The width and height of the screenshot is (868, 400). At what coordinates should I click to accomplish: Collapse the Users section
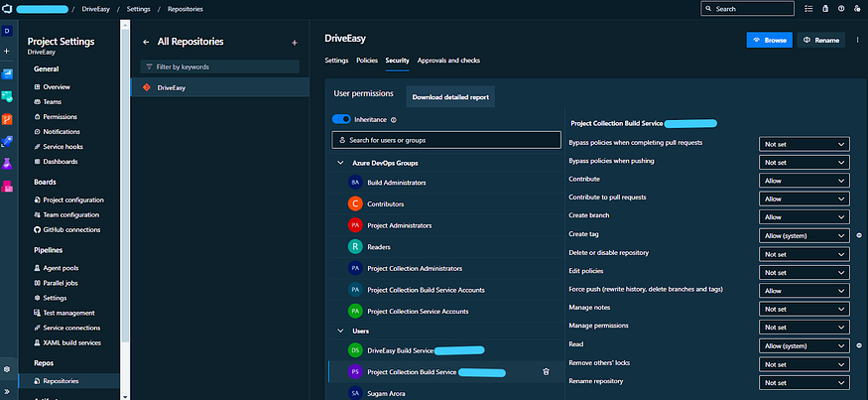340,331
